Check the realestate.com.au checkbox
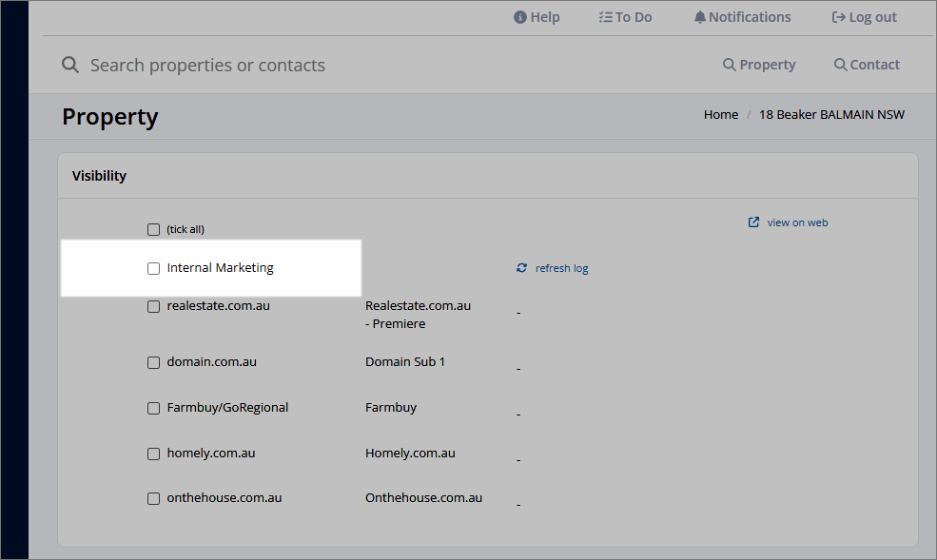This screenshot has width=937, height=560. coord(153,307)
